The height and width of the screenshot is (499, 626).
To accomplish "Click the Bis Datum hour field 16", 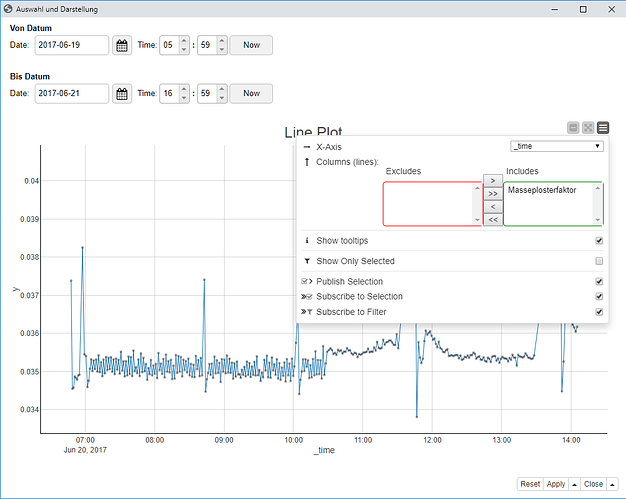I will pyautogui.click(x=169, y=93).
